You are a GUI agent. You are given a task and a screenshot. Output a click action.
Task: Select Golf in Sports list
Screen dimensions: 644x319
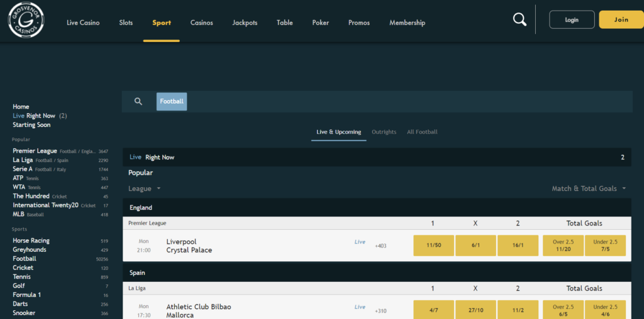click(x=60, y=286)
